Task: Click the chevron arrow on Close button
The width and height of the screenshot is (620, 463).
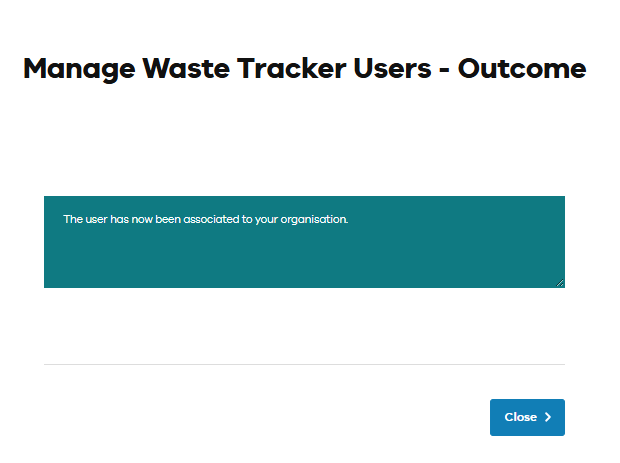Action: 548,418
